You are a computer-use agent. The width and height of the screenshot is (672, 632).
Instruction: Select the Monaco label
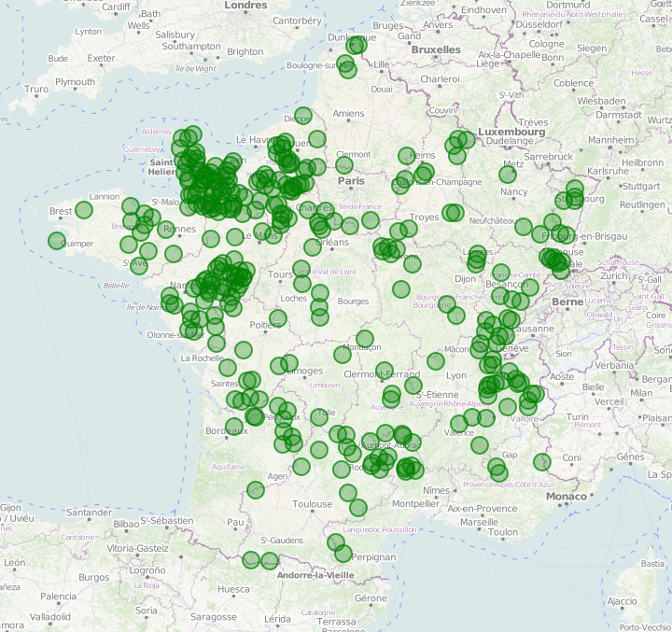tap(567, 497)
